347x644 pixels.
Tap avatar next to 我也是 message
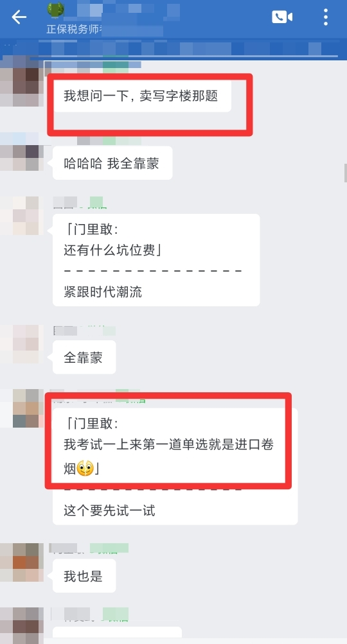22,562
